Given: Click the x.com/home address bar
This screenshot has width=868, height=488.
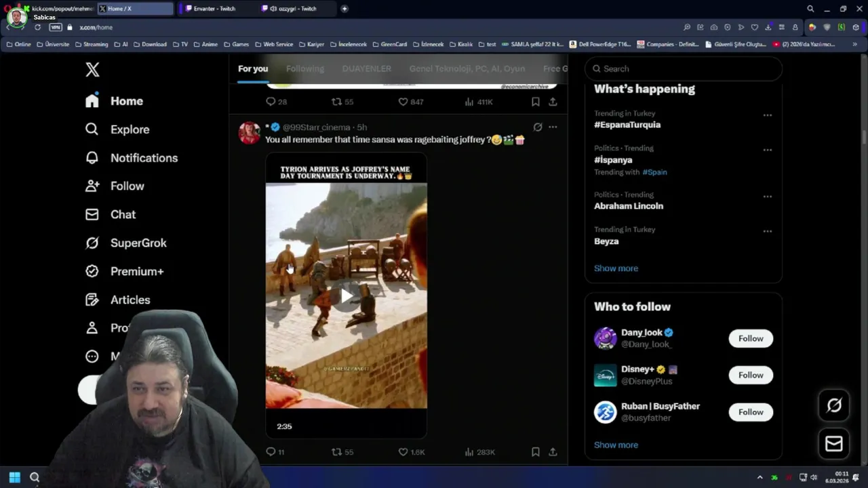Looking at the screenshot, I should (96, 27).
